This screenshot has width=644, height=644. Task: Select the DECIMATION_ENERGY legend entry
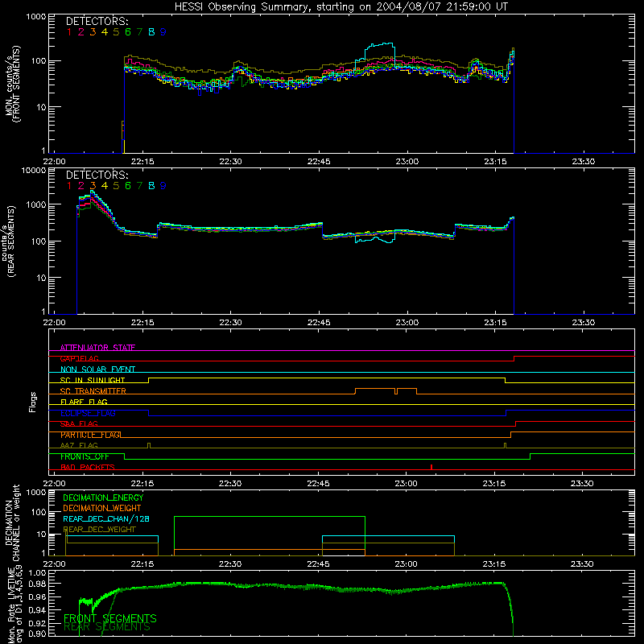click(103, 497)
